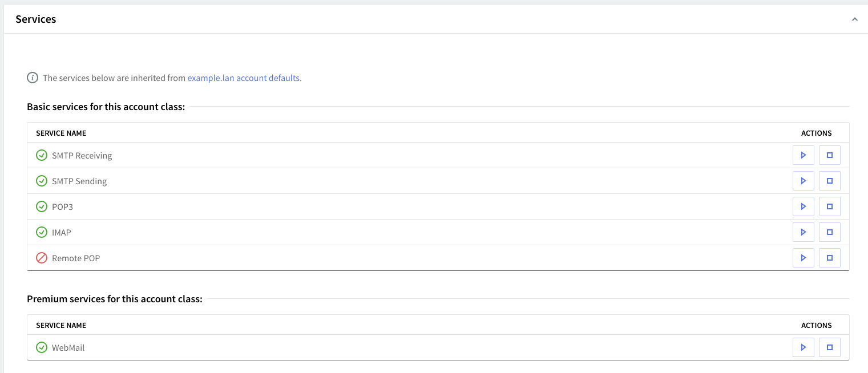Start the POP3 service

click(803, 206)
